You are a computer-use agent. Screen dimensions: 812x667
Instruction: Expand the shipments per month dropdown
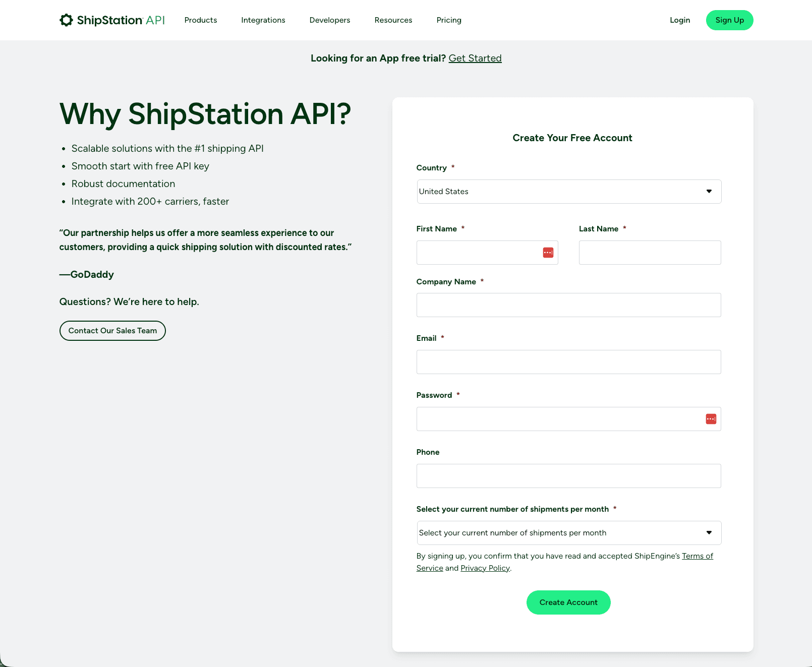[569, 533]
